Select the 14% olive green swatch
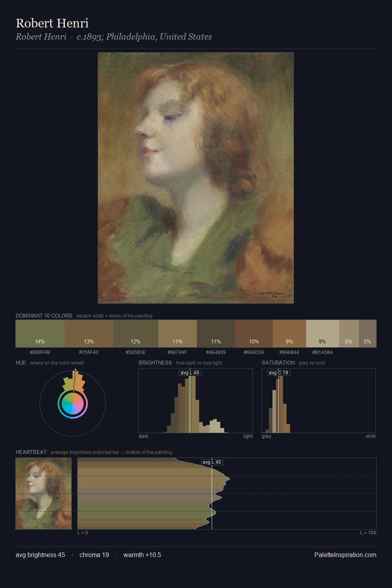 (x=40, y=334)
